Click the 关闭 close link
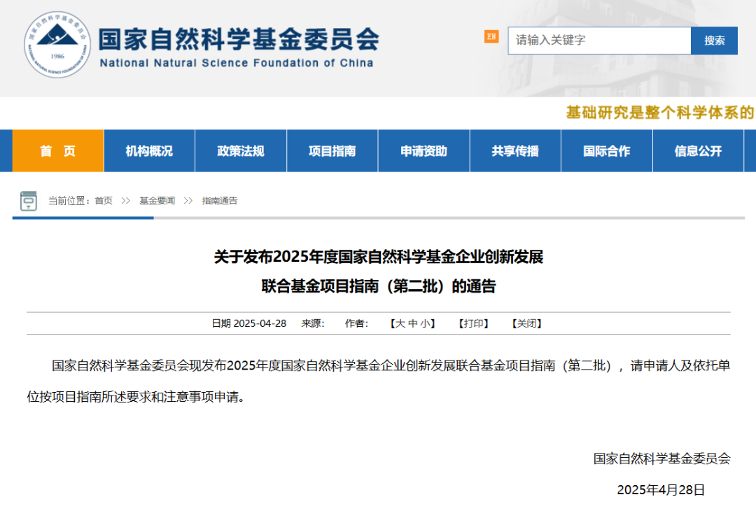This screenshot has width=756, height=532. [526, 323]
